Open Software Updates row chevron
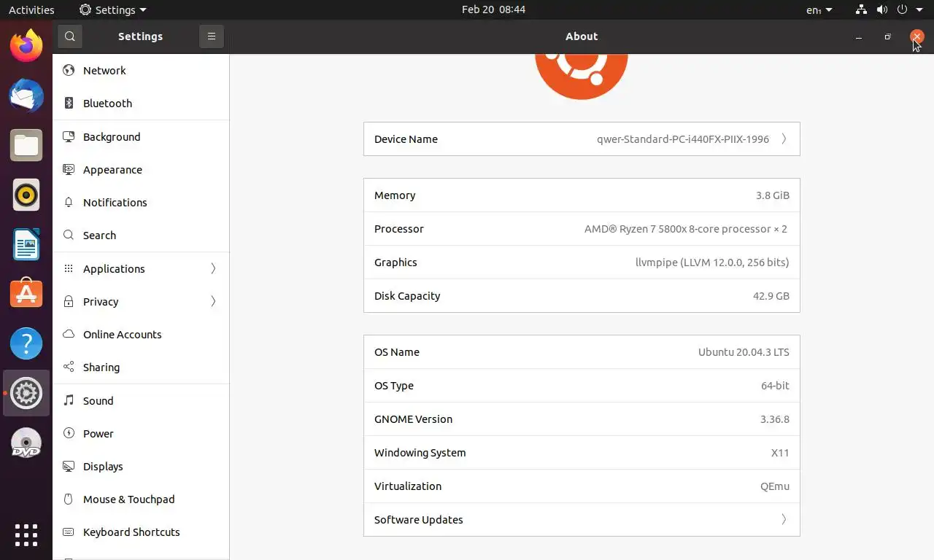 point(784,520)
